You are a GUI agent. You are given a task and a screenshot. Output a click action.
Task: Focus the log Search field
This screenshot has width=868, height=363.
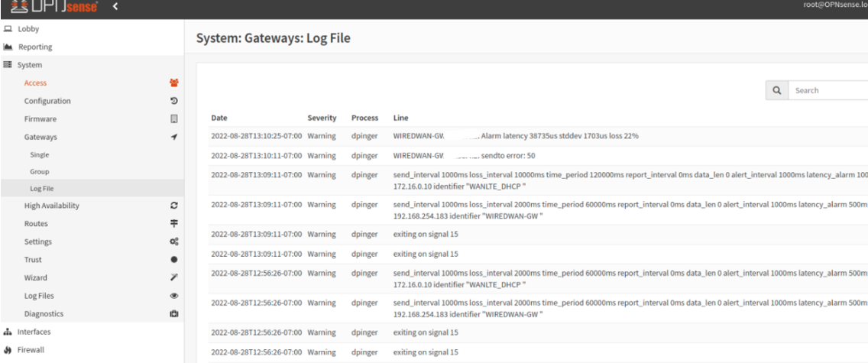(x=828, y=90)
